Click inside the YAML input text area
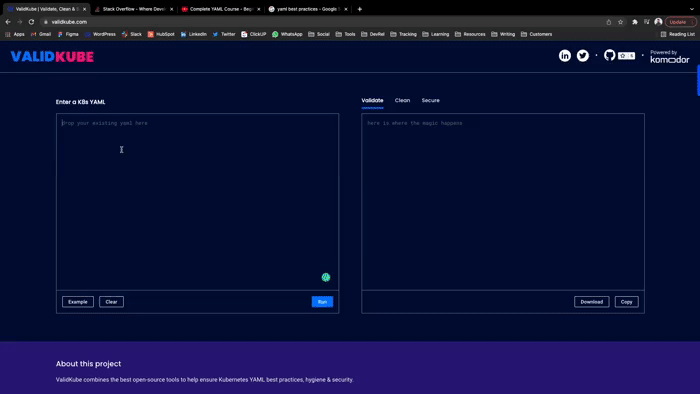Image resolution: width=700 pixels, height=394 pixels. point(197,202)
